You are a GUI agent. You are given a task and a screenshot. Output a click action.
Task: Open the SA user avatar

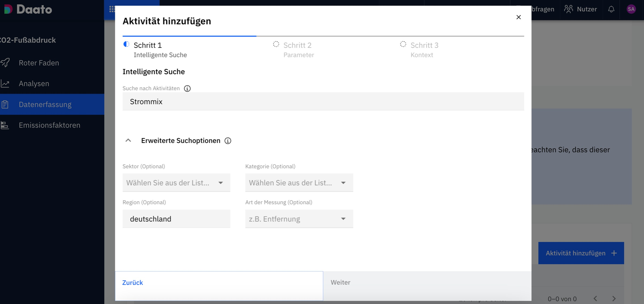tap(631, 9)
